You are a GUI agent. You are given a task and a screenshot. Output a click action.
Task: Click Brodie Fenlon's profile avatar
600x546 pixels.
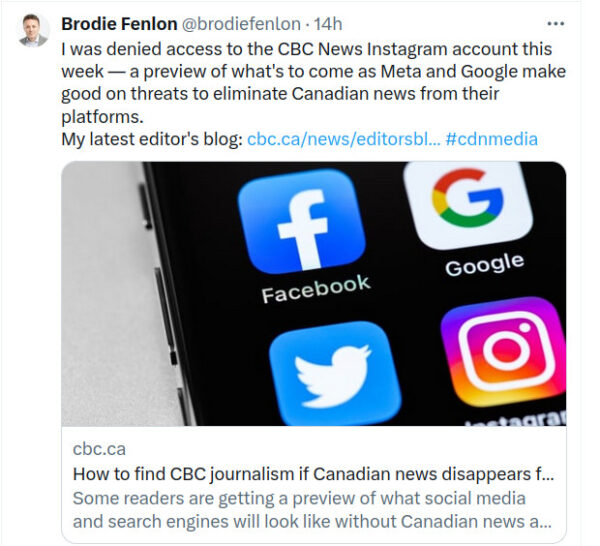coord(34,30)
